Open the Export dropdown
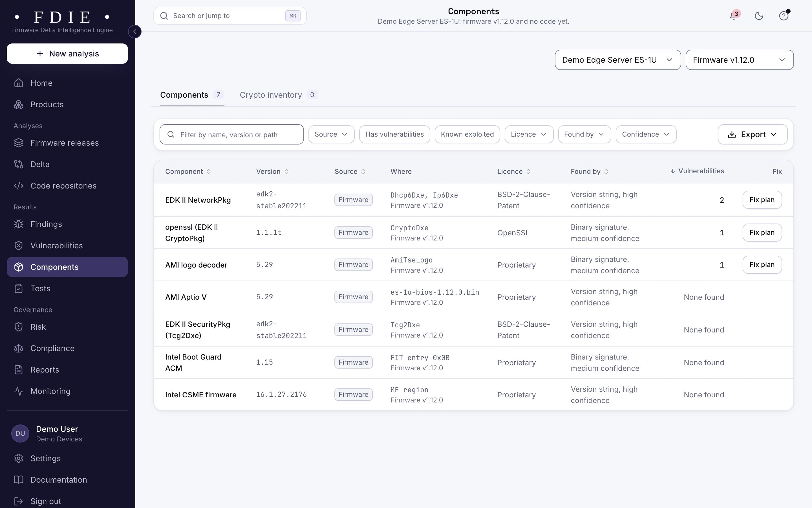This screenshot has width=812, height=508. 752,134
